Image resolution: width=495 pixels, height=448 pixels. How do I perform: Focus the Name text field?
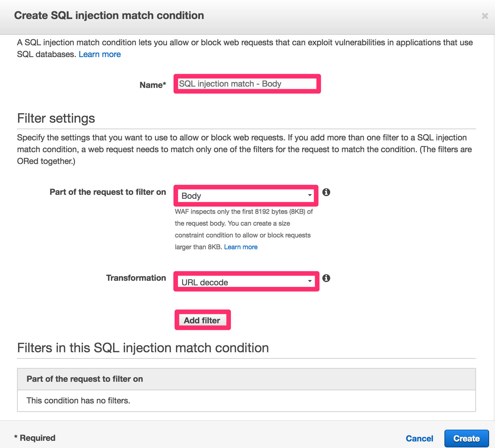(247, 84)
